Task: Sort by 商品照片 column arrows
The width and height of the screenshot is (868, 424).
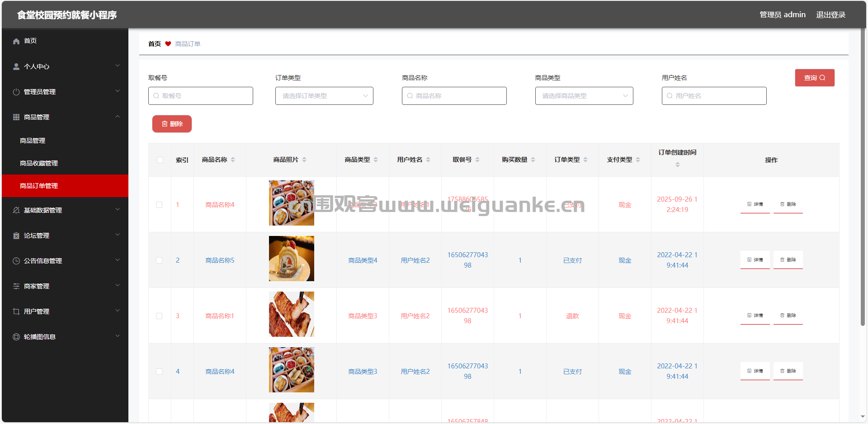Action: click(304, 160)
